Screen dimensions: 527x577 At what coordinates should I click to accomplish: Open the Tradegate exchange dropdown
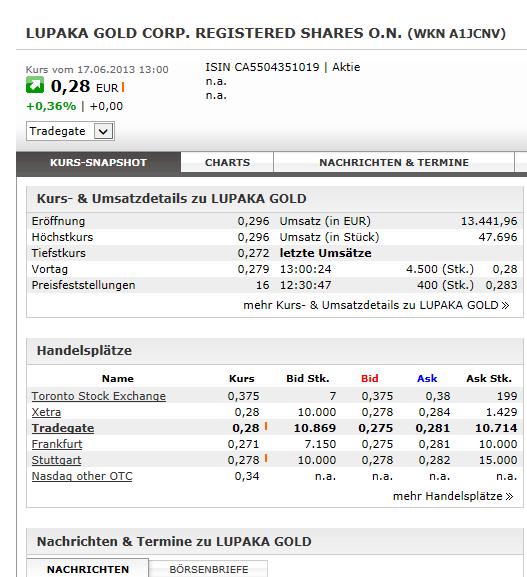[70, 131]
